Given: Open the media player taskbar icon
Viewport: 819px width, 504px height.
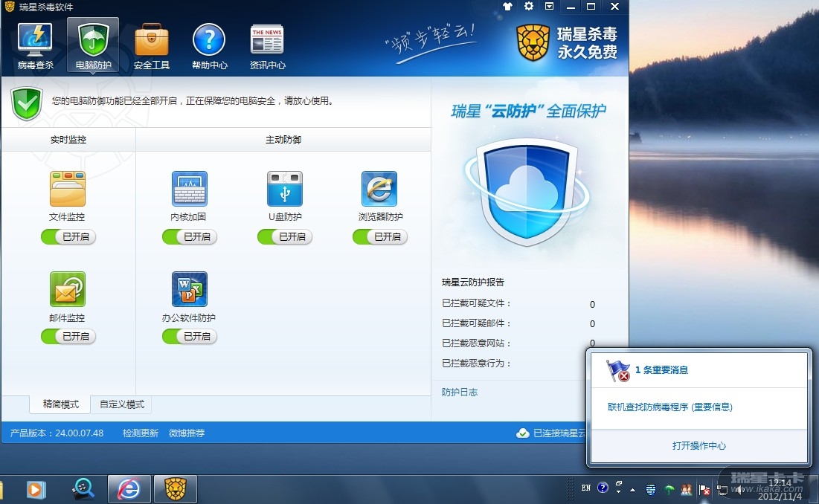Looking at the screenshot, I should [x=36, y=489].
